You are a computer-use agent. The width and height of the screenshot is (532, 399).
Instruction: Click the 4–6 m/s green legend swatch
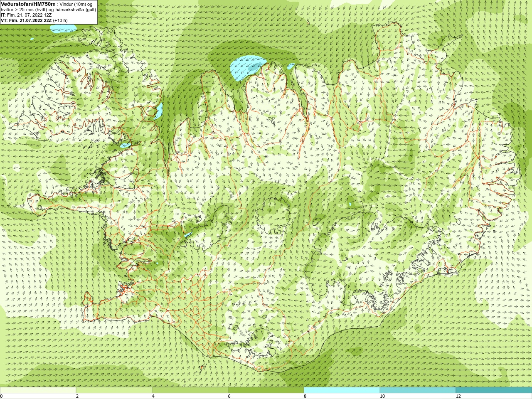click(190, 390)
